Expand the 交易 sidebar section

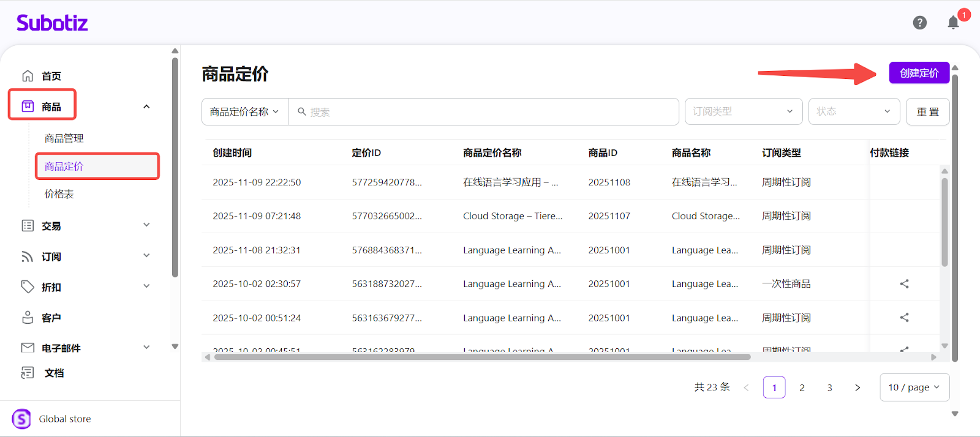(146, 225)
